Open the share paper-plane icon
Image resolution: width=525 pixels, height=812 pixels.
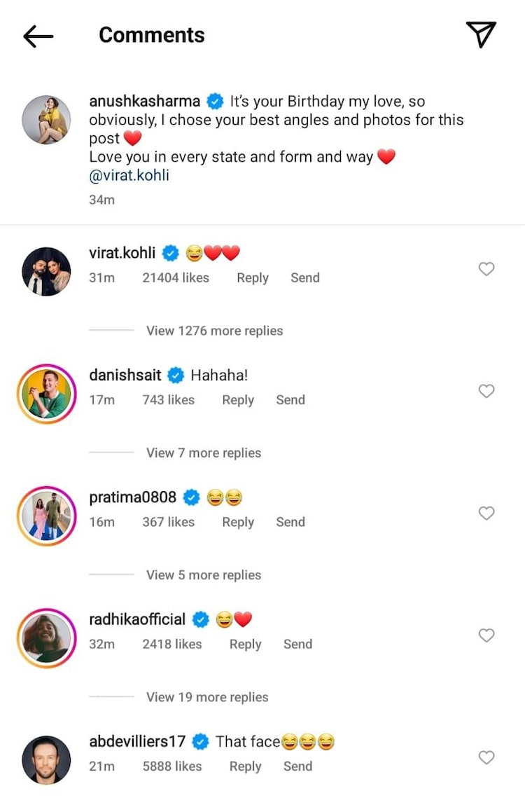click(481, 34)
